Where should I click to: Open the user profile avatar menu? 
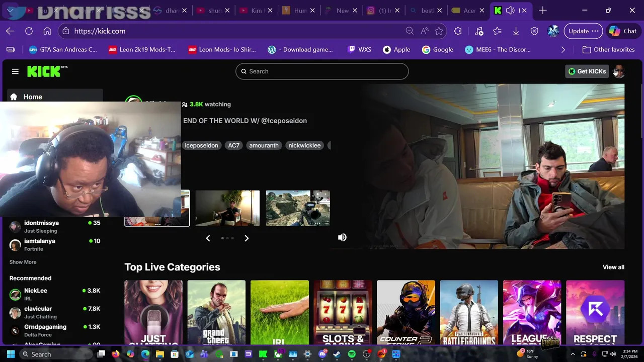(619, 71)
